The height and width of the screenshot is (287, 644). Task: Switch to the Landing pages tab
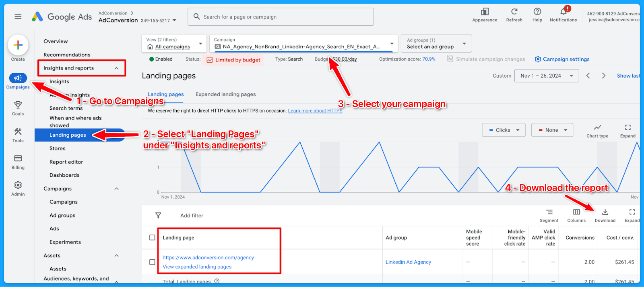[166, 94]
